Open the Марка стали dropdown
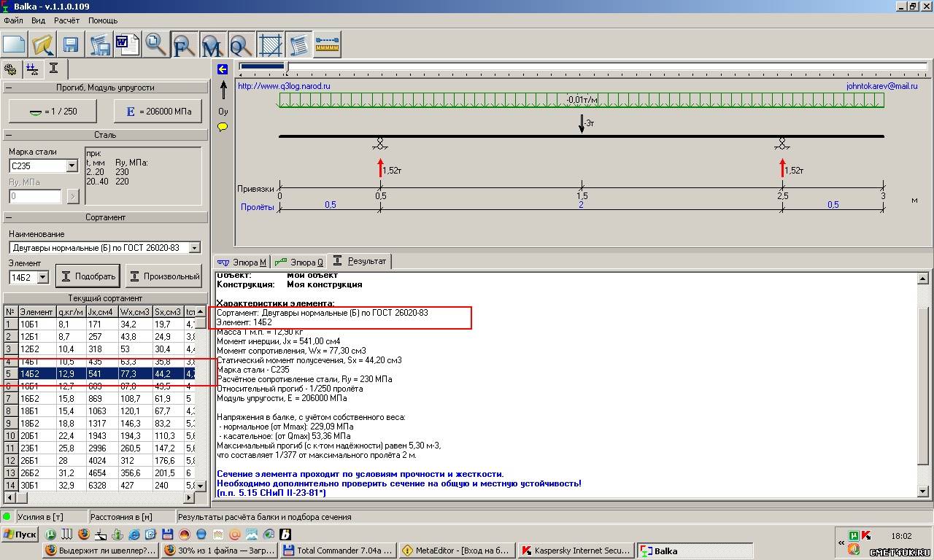This screenshot has height=560, width=934. 72,166
